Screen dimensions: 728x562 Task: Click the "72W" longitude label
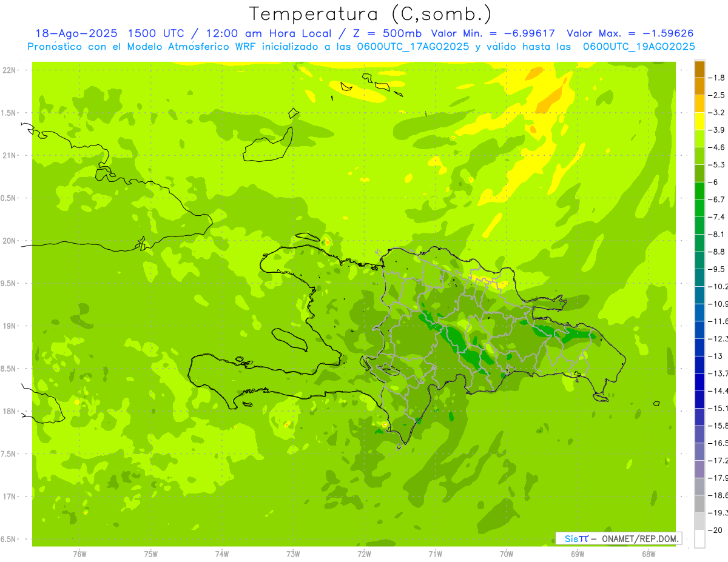pyautogui.click(x=364, y=554)
